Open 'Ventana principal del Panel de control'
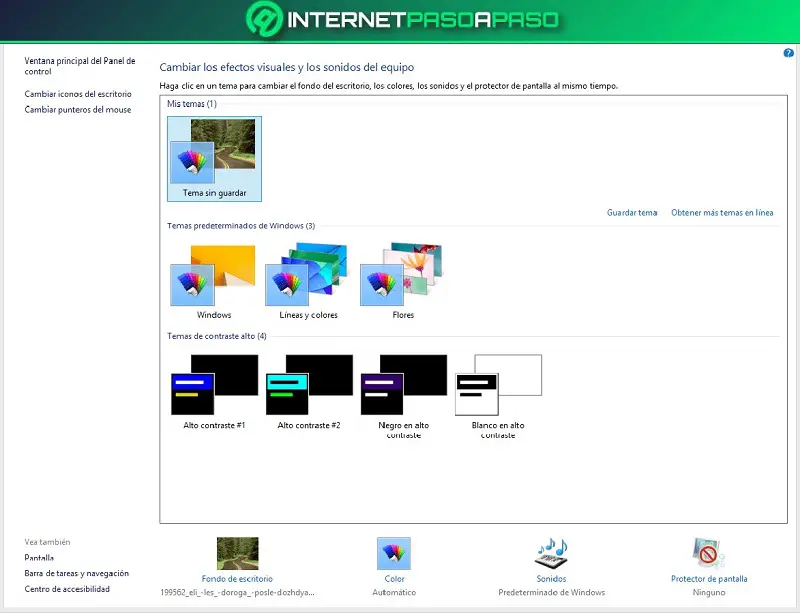Viewport: 800px width, 613px height. click(x=80, y=66)
